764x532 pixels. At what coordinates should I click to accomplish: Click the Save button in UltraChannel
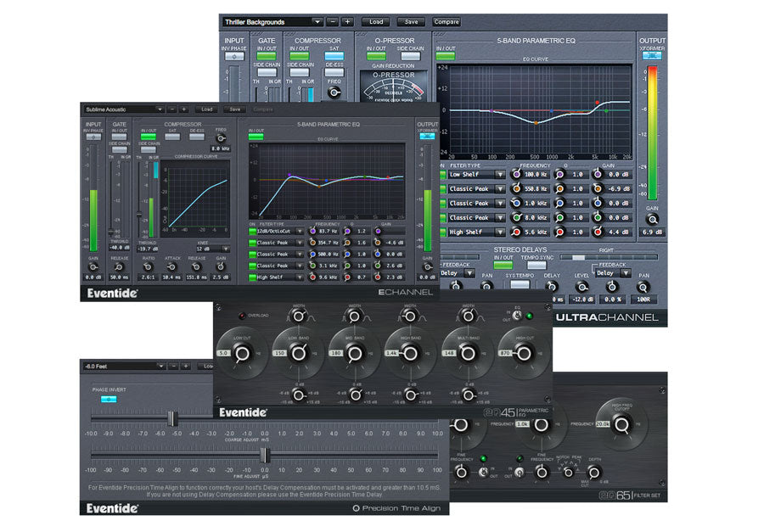411,21
